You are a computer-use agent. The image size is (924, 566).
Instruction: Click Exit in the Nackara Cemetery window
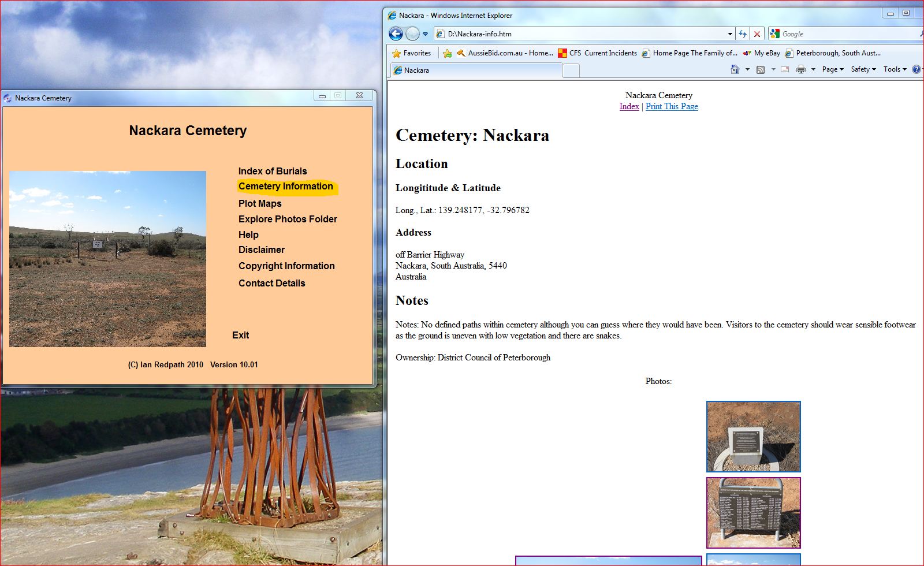[240, 335]
